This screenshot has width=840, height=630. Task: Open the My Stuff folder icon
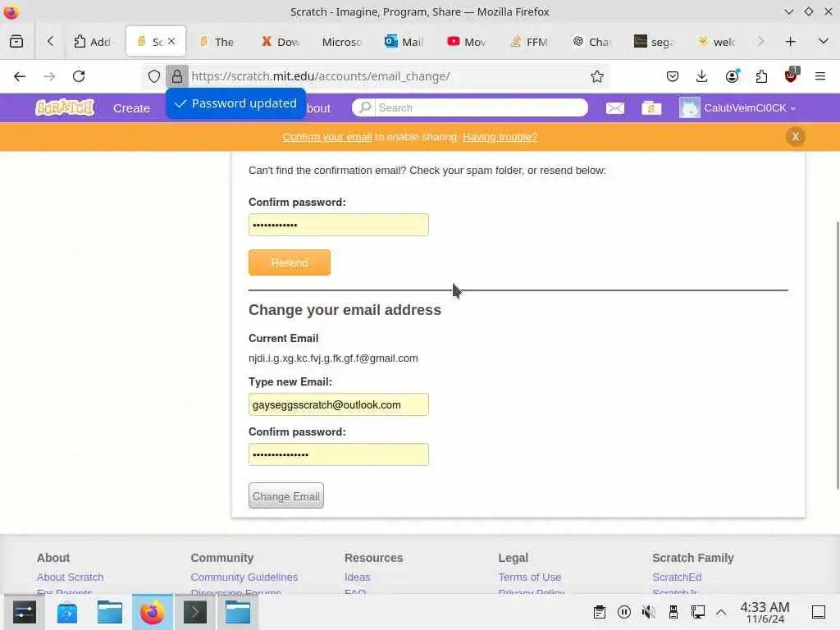pyautogui.click(x=651, y=108)
